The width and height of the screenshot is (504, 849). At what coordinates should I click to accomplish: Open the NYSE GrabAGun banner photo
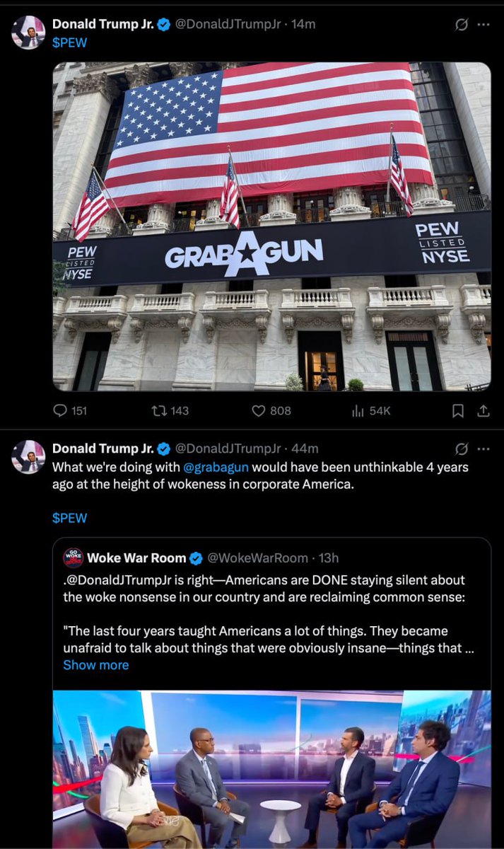tap(271, 226)
